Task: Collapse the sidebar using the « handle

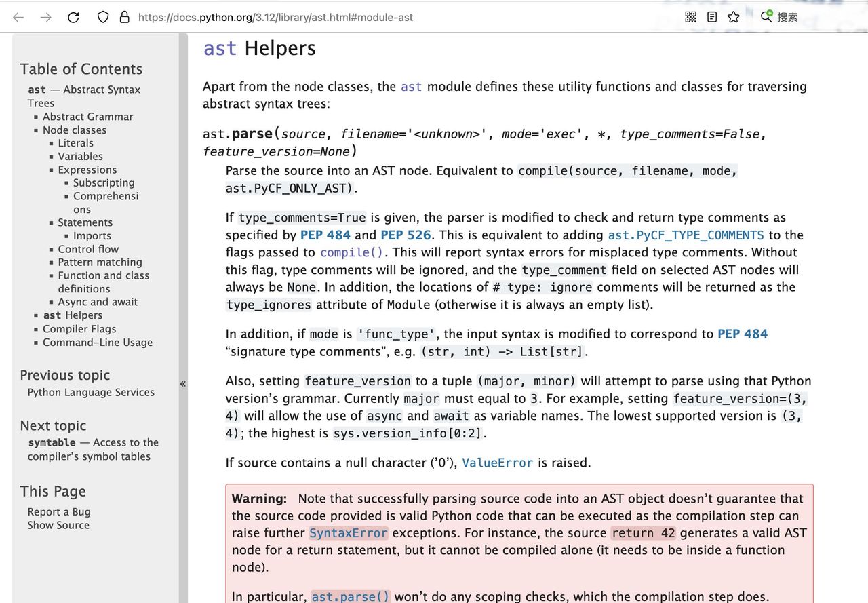Action: [182, 384]
